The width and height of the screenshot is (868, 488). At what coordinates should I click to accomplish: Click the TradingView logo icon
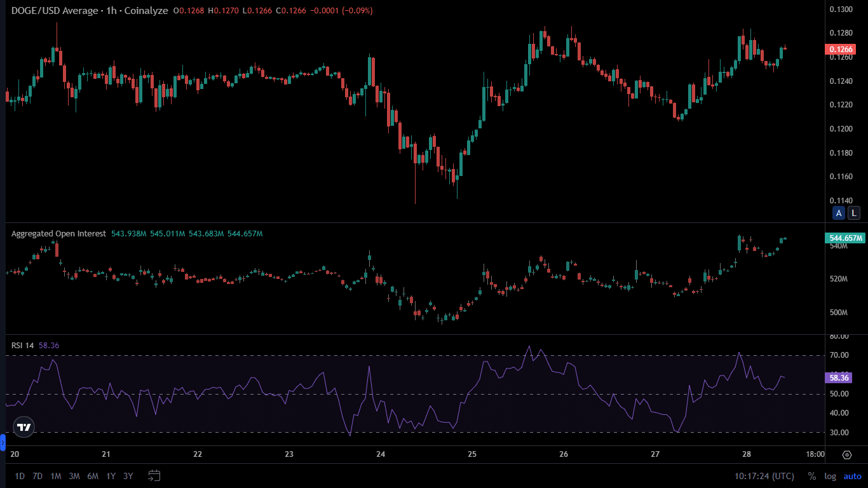pyautogui.click(x=24, y=428)
